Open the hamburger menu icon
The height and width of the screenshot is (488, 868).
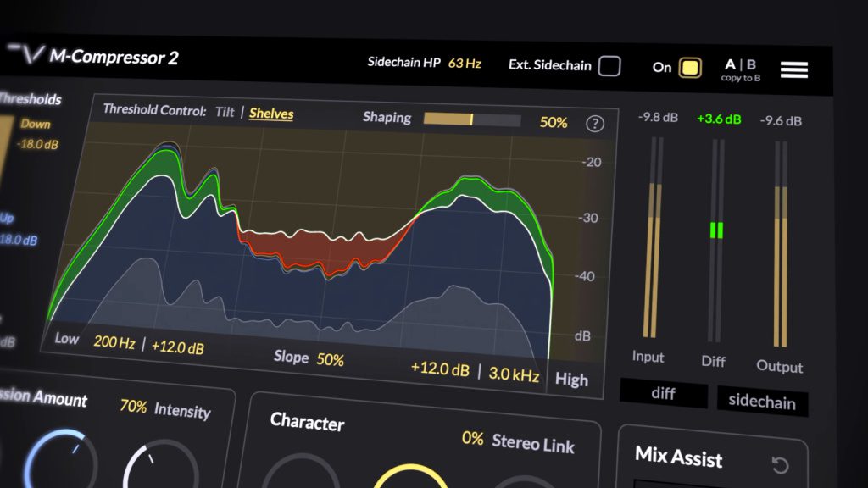click(793, 69)
